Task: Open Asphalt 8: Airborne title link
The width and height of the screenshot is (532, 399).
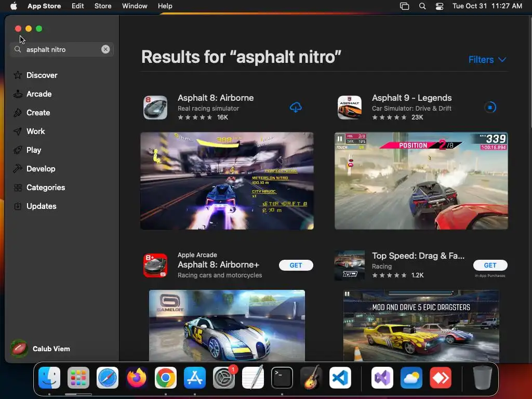Action: point(216,98)
